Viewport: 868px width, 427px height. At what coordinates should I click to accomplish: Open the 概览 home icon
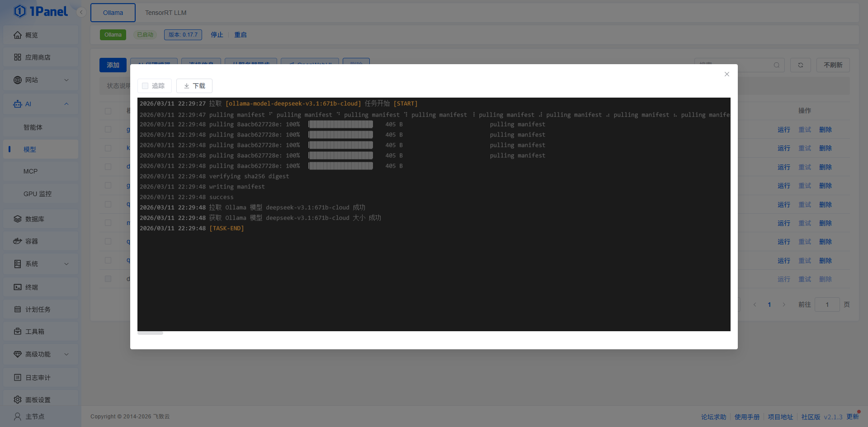pyautogui.click(x=18, y=35)
